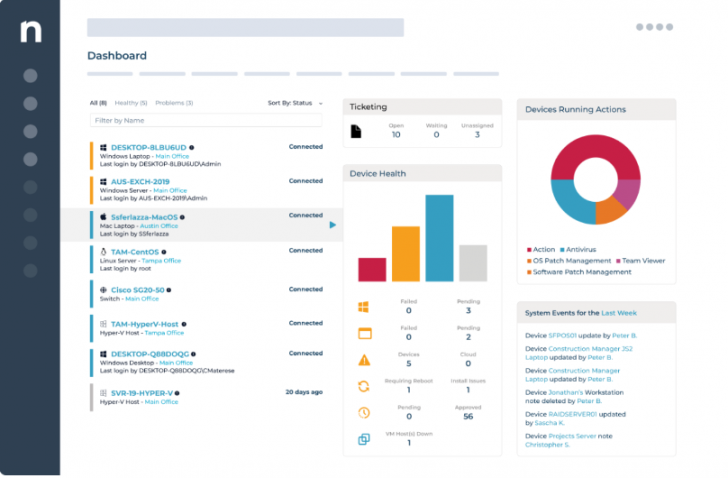Click the Windows icon beside DESKTOP-Q88DOQG
The height and width of the screenshot is (478, 728).
103,354
